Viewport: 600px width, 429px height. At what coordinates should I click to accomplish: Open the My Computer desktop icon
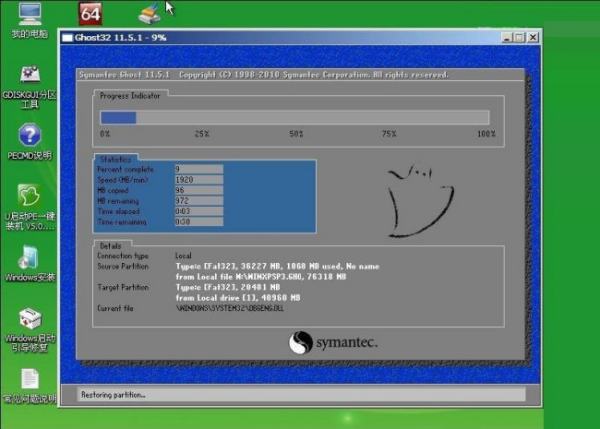(30, 16)
